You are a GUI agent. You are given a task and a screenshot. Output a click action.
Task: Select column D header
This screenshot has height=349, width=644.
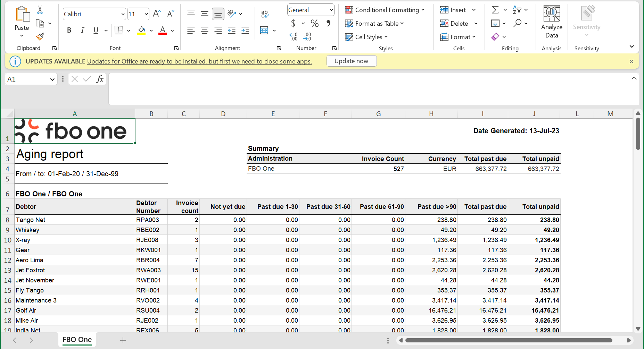[223, 114]
